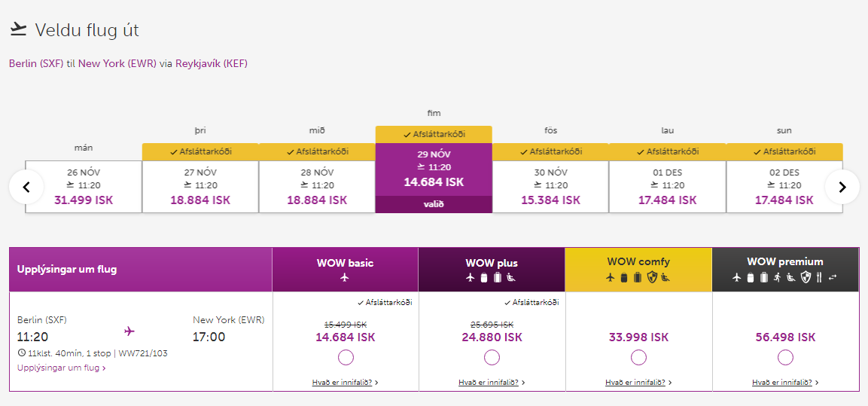The width and height of the screenshot is (868, 406).
Task: Click the running person icon under WOW premium
Action: [777, 278]
